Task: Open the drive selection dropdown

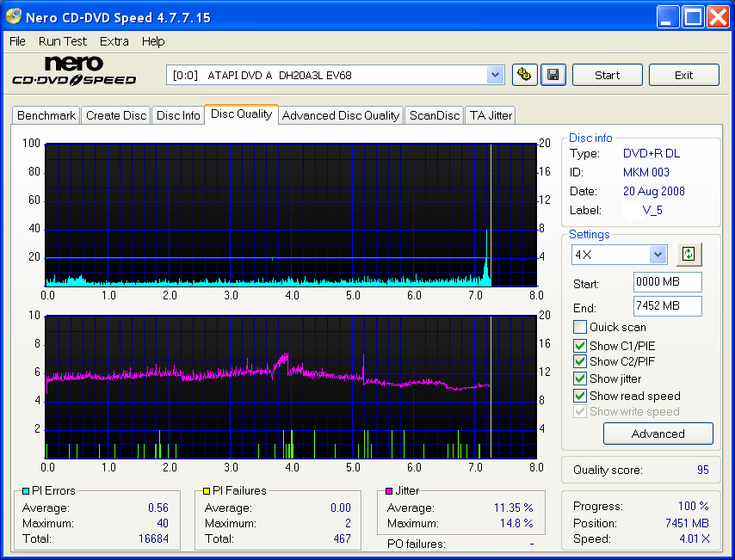Action: [x=495, y=75]
